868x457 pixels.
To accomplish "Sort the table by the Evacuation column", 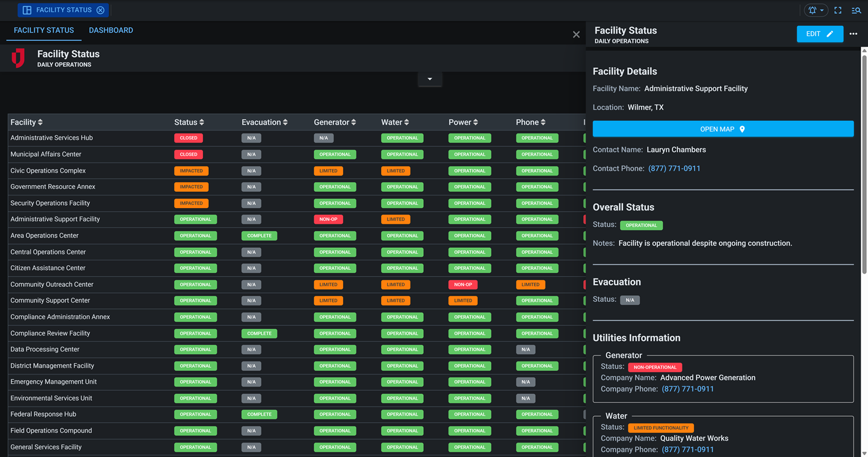I will coord(265,122).
